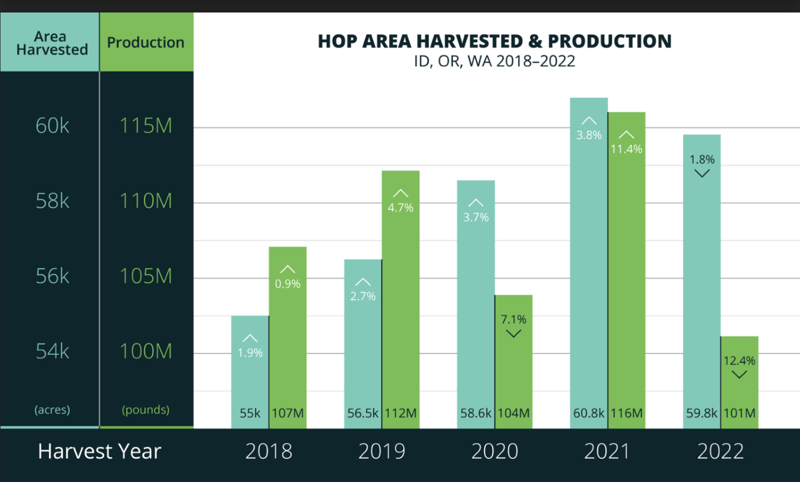Click the '0.9%' change label
The height and width of the screenshot is (482, 800).
point(288,284)
